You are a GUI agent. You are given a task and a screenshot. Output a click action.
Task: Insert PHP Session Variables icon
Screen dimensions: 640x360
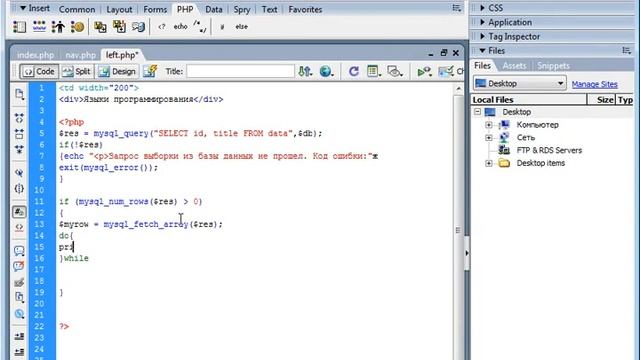click(58, 27)
